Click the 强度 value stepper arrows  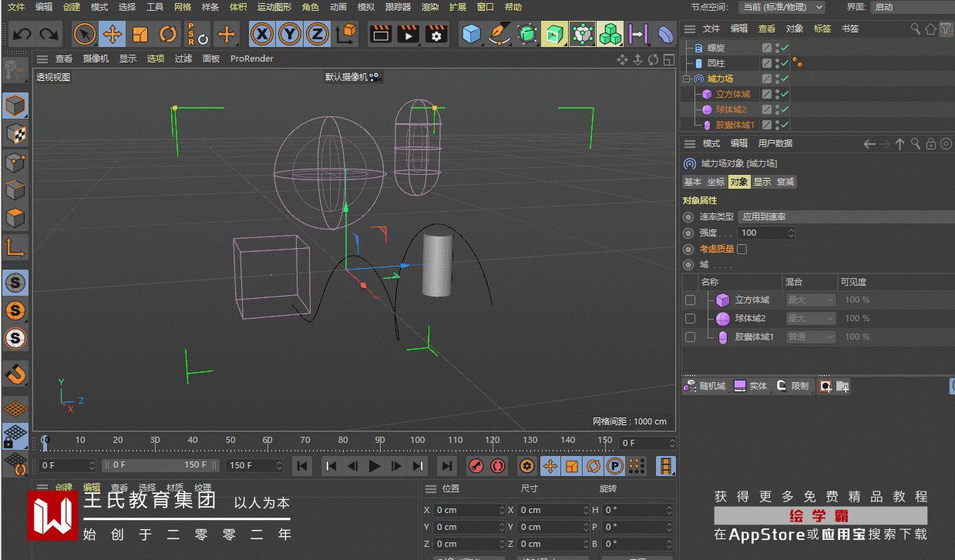(x=791, y=233)
